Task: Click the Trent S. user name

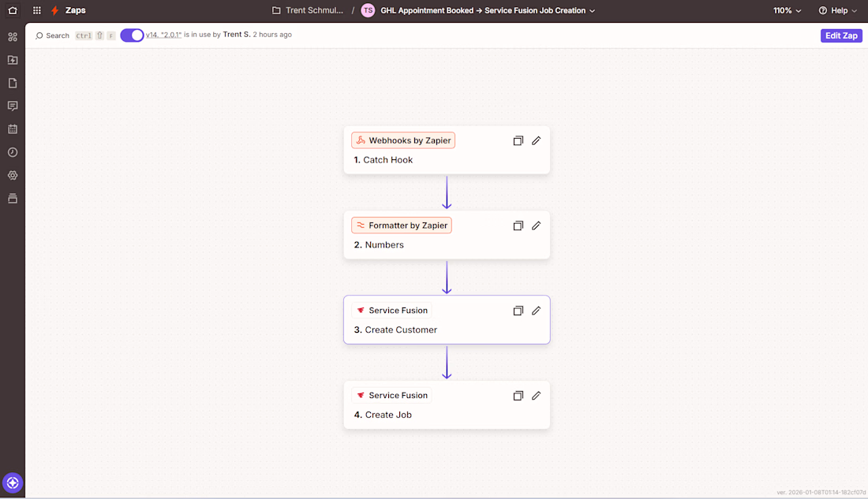Action: coord(237,35)
